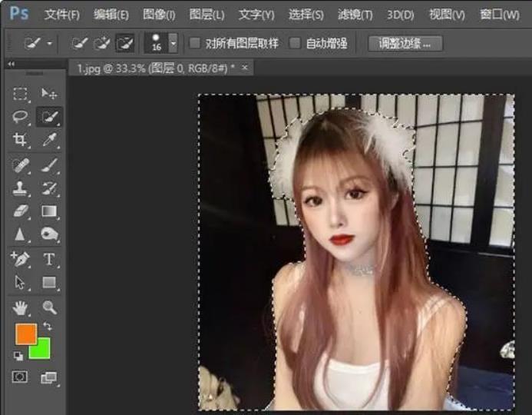Click on the portrait image canvas
Screen dimensions: 532x415
(x=356, y=252)
